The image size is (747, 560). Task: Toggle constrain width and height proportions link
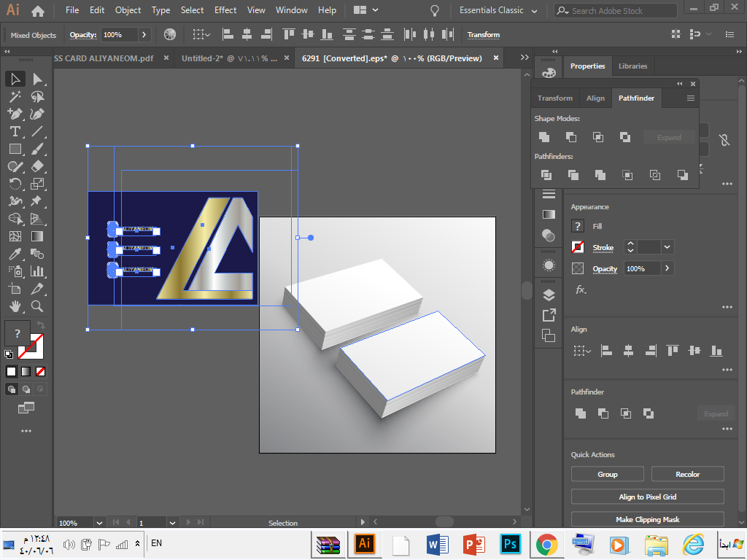click(724, 140)
